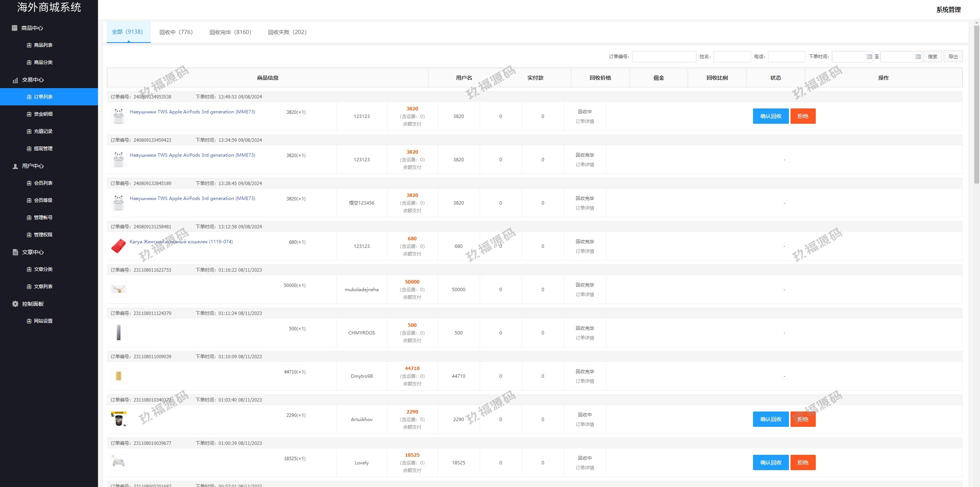Switch to the 回收失败 (202) tab
The image size is (980, 487).
click(x=287, y=32)
